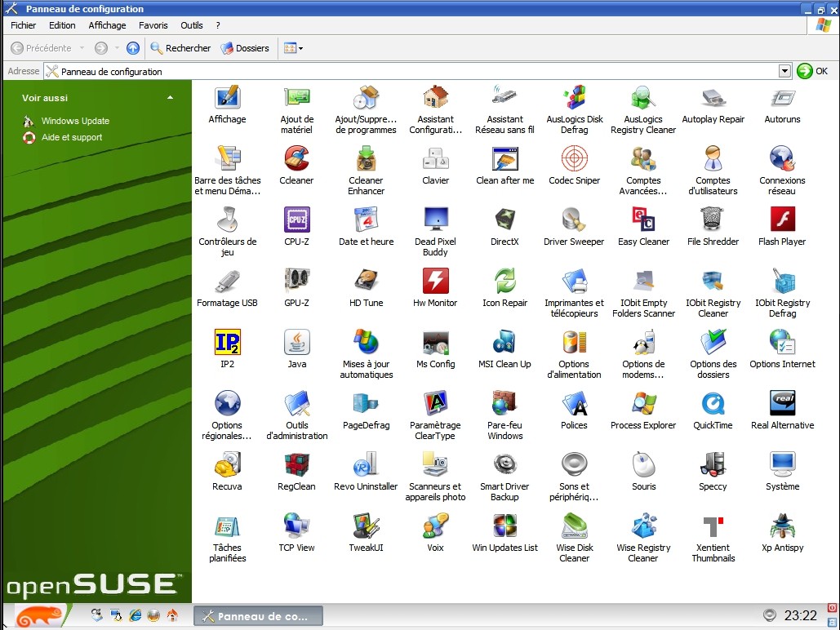Launch Real Alternative icon
This screenshot has width=840, height=630.
(782, 403)
